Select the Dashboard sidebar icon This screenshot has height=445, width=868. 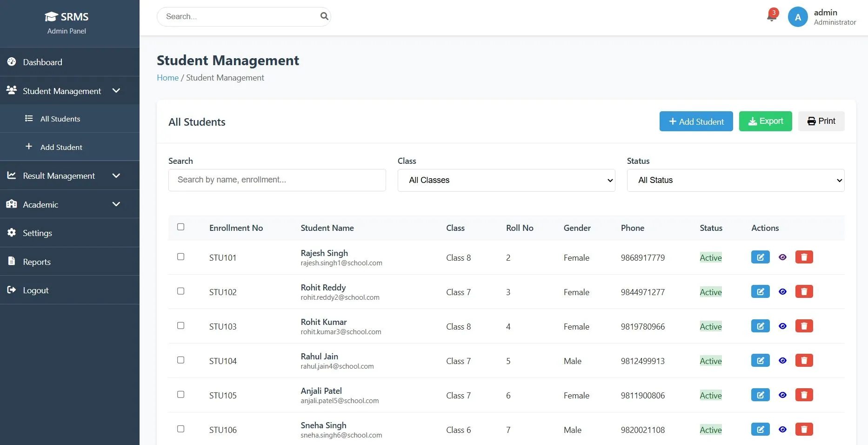tap(11, 62)
